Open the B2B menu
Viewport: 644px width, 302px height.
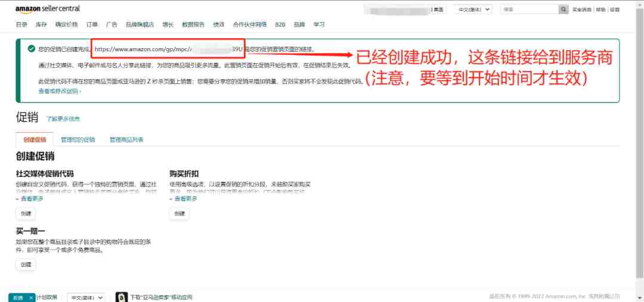(x=280, y=24)
